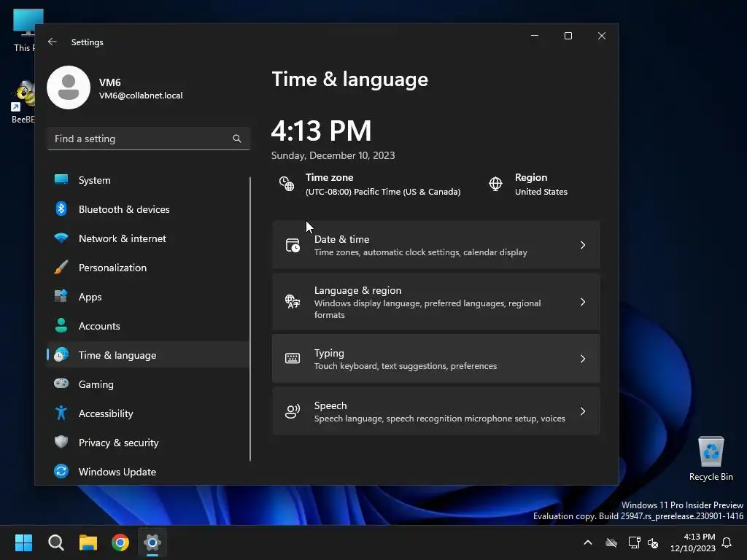Image resolution: width=747 pixels, height=560 pixels.
Task: Click the network display tray icon
Action: pos(634,542)
